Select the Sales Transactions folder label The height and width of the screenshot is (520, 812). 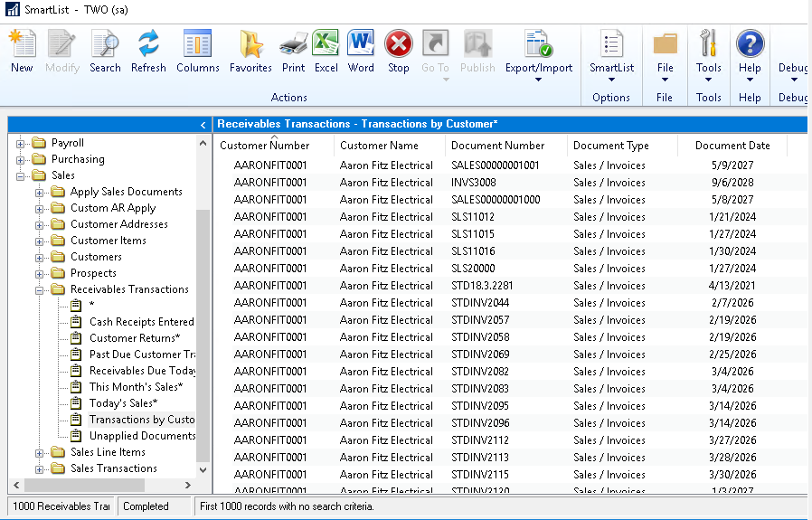pos(114,468)
